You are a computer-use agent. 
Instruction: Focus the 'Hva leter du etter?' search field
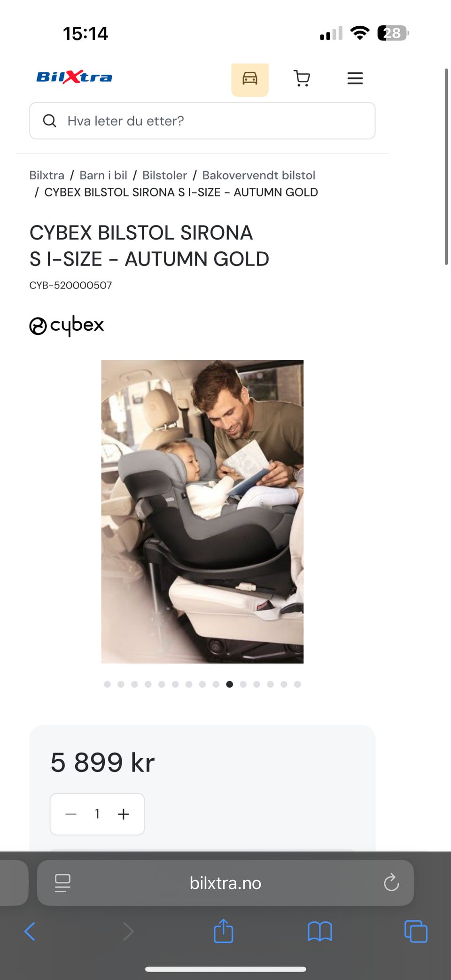[202, 121]
